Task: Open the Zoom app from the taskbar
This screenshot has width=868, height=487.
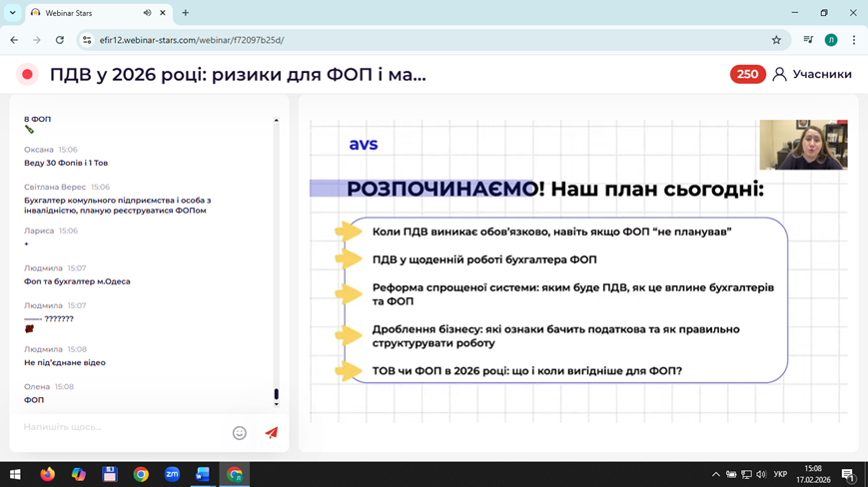Action: pyautogui.click(x=172, y=474)
